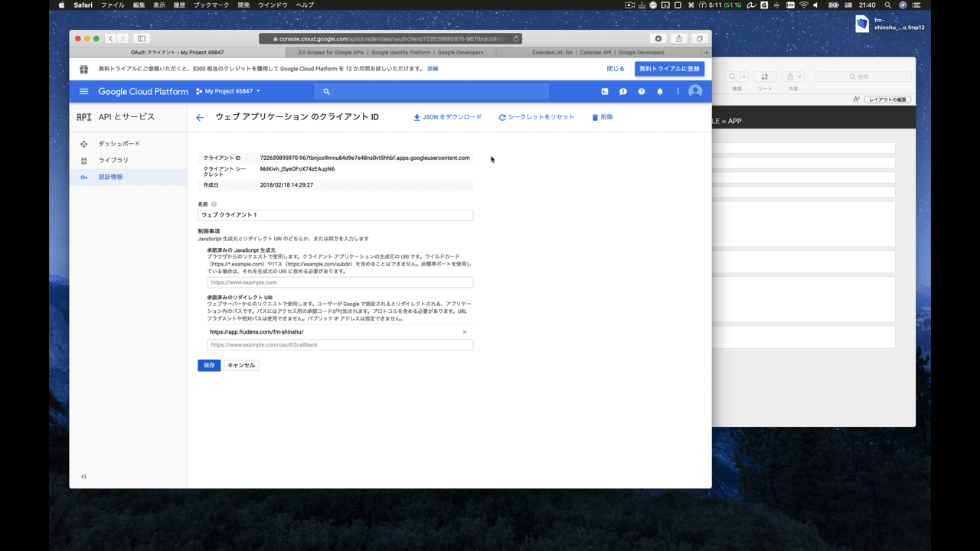980x551 pixels.
Task: Open the Google Cloud navigation hamburger menu
Action: click(x=84, y=92)
